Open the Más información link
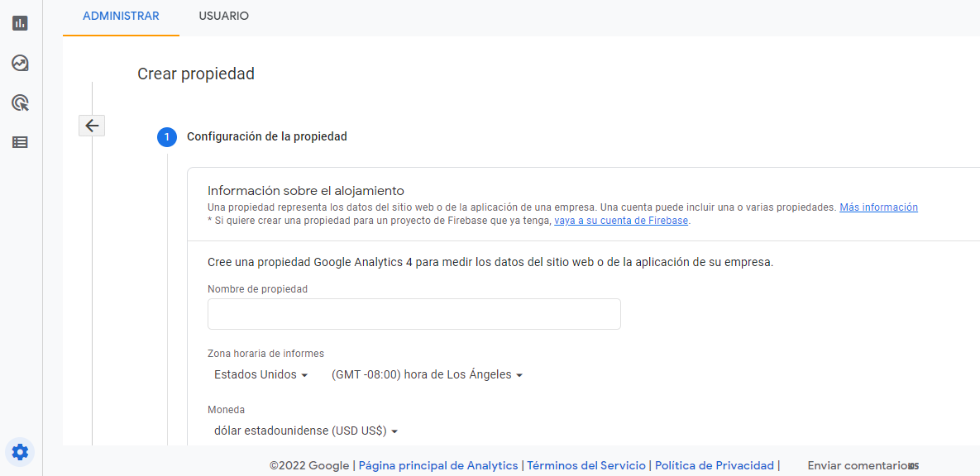This screenshot has width=980, height=476. click(x=878, y=207)
